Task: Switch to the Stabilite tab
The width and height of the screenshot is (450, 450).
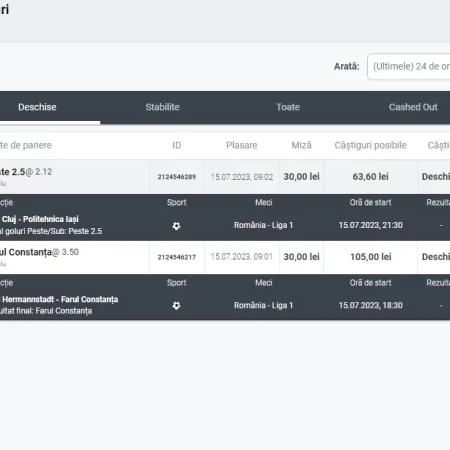Action: coord(162,107)
